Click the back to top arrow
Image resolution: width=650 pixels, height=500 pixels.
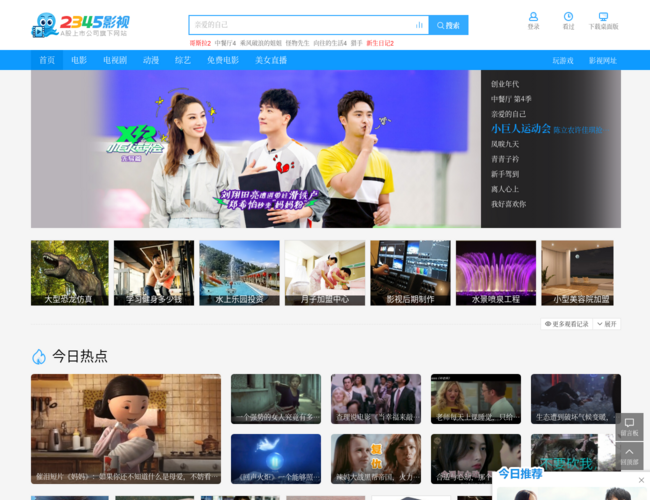(629, 456)
